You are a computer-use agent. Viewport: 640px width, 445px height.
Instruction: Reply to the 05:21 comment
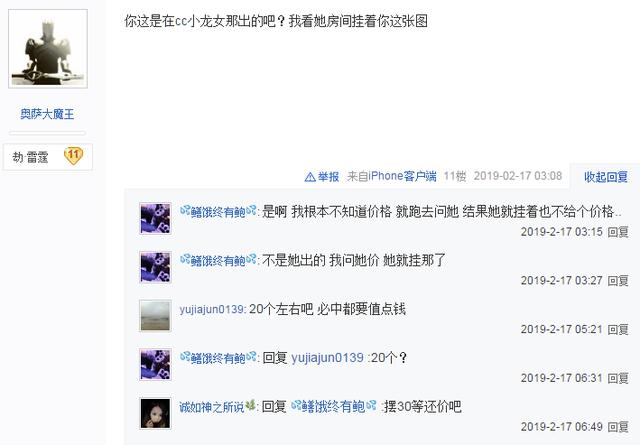[618, 329]
